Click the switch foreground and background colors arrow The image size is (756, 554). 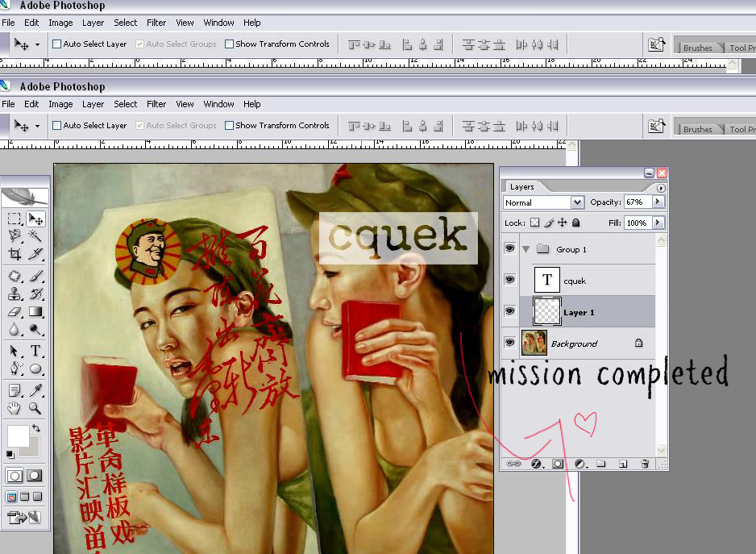pos(36,428)
